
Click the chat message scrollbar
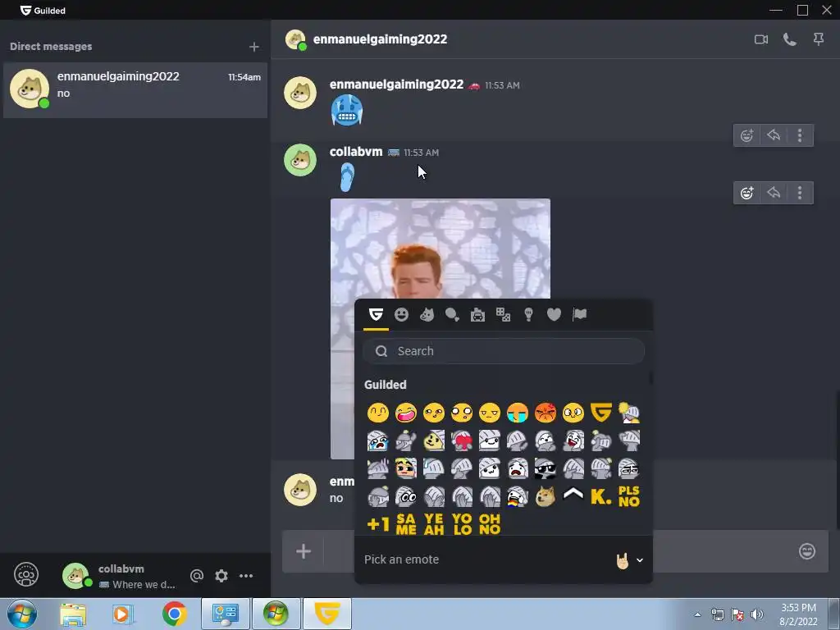point(838,461)
